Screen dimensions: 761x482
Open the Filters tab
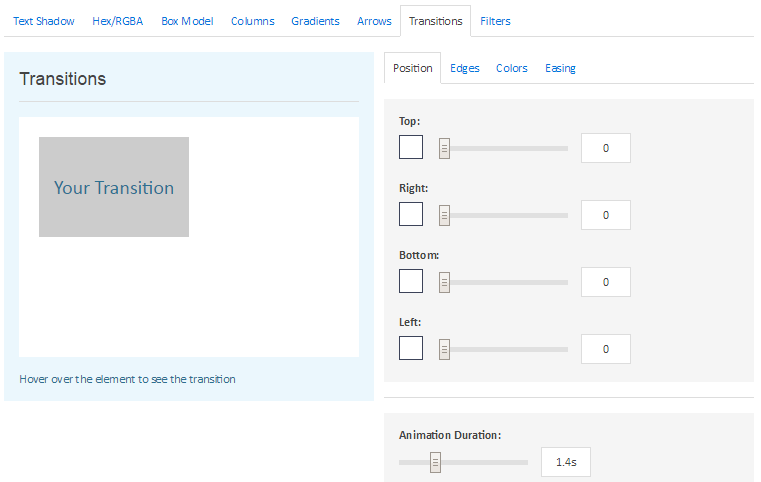pos(496,21)
